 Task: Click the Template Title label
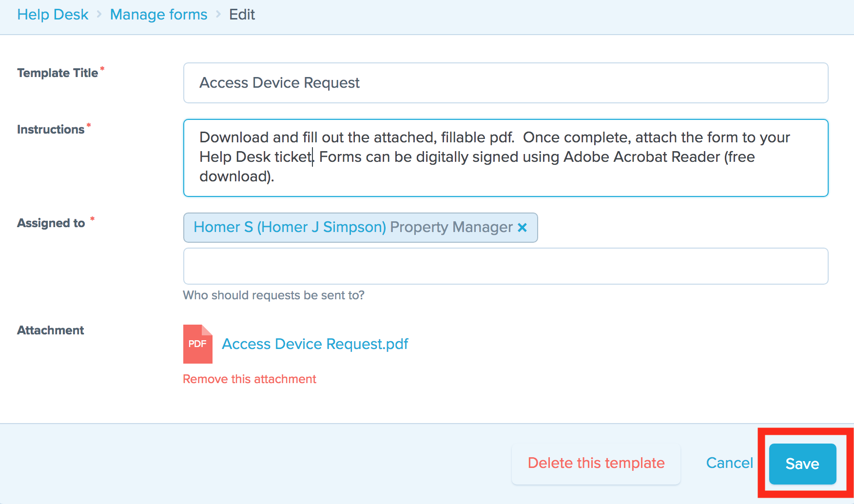(x=58, y=73)
